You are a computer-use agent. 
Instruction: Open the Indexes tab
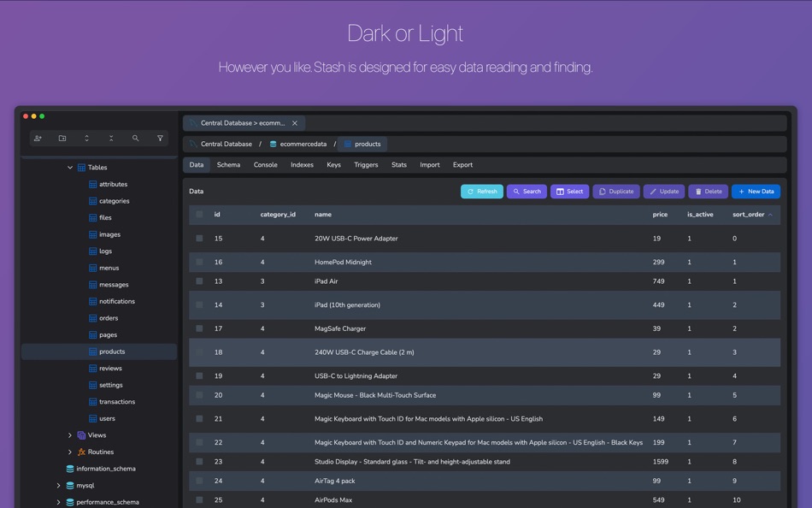tap(302, 165)
